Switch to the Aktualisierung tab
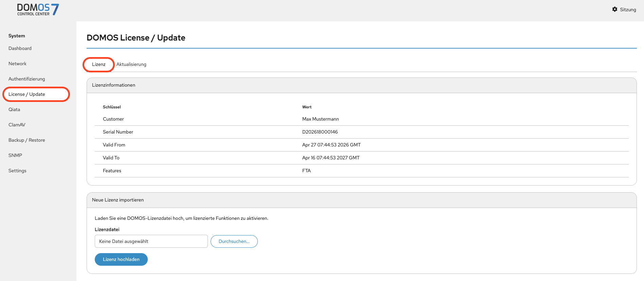The width and height of the screenshot is (644, 281). click(x=131, y=64)
